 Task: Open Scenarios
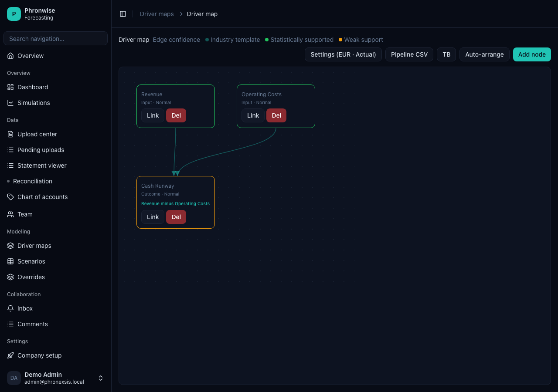(x=55, y=261)
